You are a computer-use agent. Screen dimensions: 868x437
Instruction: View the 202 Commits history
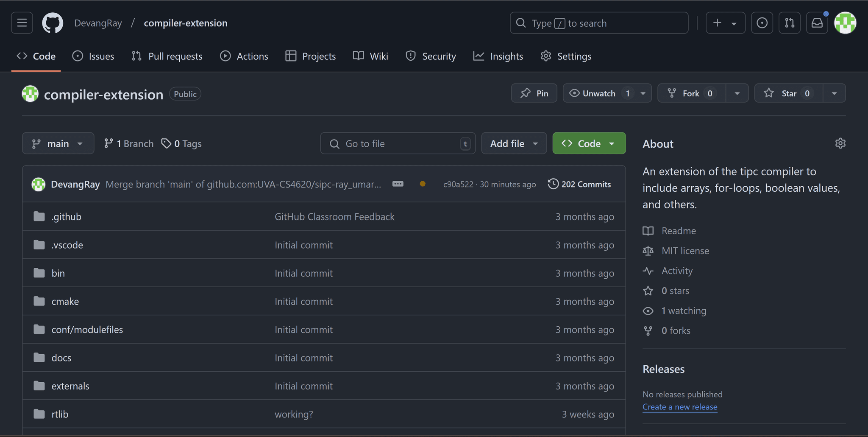click(x=579, y=184)
